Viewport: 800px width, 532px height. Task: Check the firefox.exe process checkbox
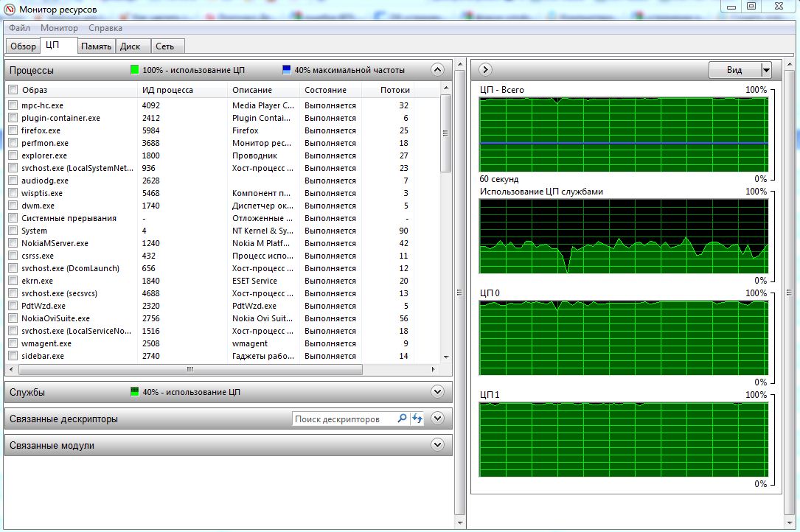pyautogui.click(x=13, y=130)
